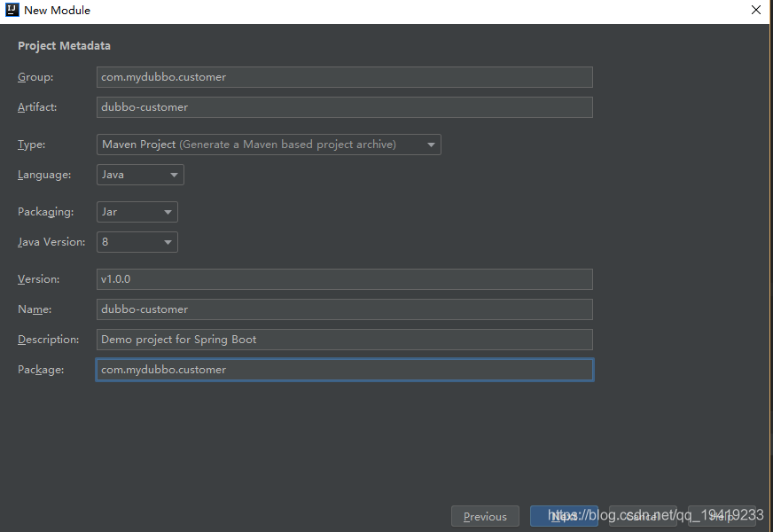
Task: Cancel the New Module wizard
Action: point(643,516)
